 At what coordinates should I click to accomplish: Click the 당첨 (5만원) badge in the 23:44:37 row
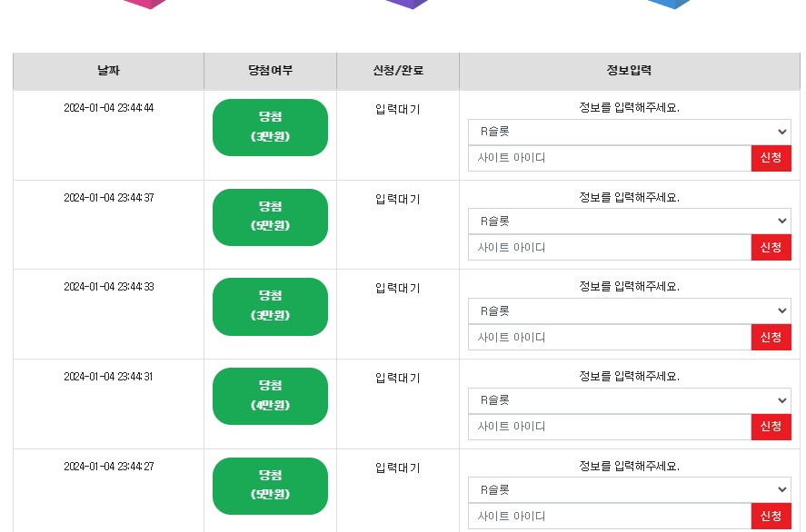[x=271, y=217]
